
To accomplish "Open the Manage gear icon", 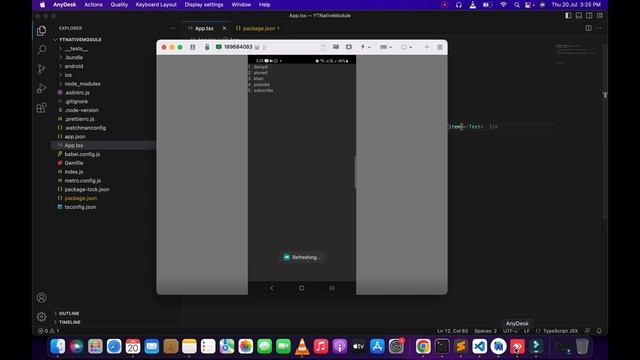I will tap(41, 316).
